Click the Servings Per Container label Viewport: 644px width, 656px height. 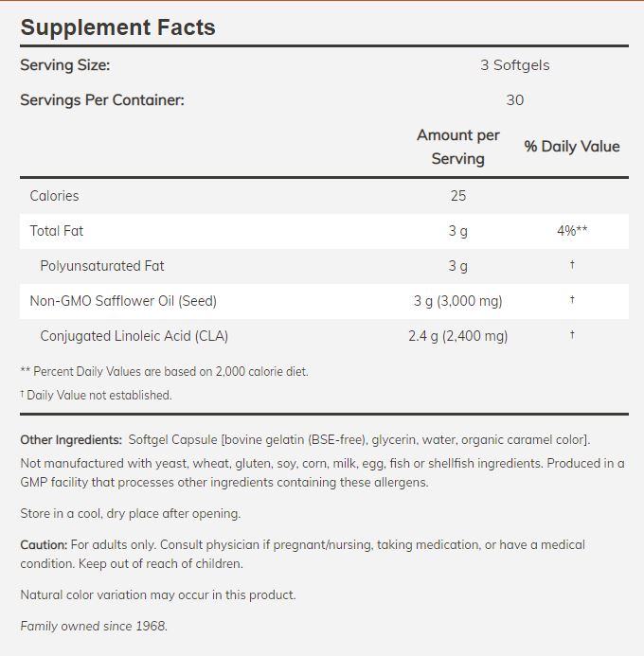coord(102,99)
